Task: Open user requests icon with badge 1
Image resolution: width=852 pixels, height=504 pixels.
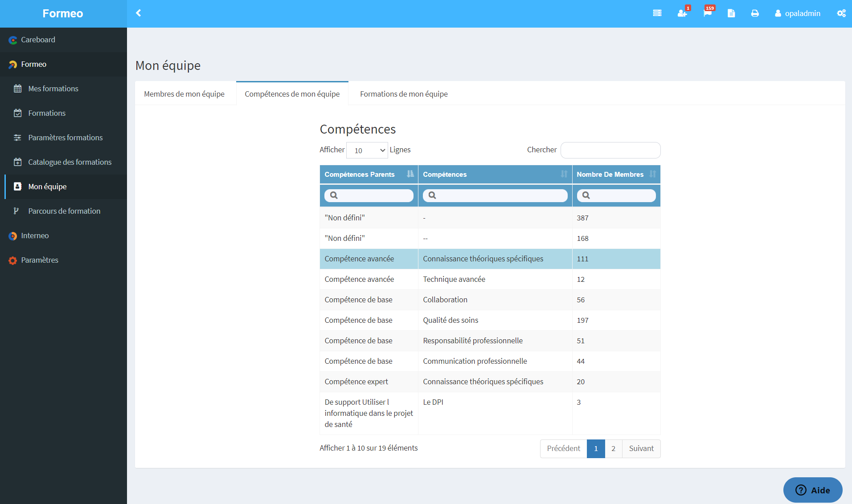Action: (x=682, y=13)
